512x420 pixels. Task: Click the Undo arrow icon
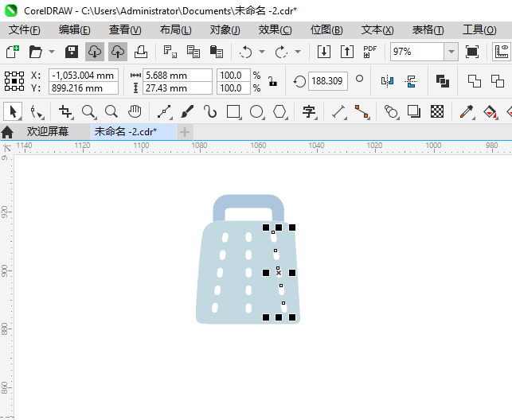click(245, 52)
